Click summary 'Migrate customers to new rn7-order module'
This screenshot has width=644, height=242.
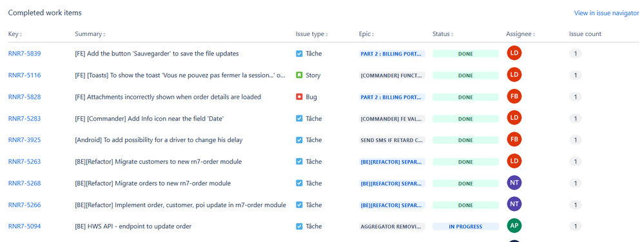[x=158, y=161]
